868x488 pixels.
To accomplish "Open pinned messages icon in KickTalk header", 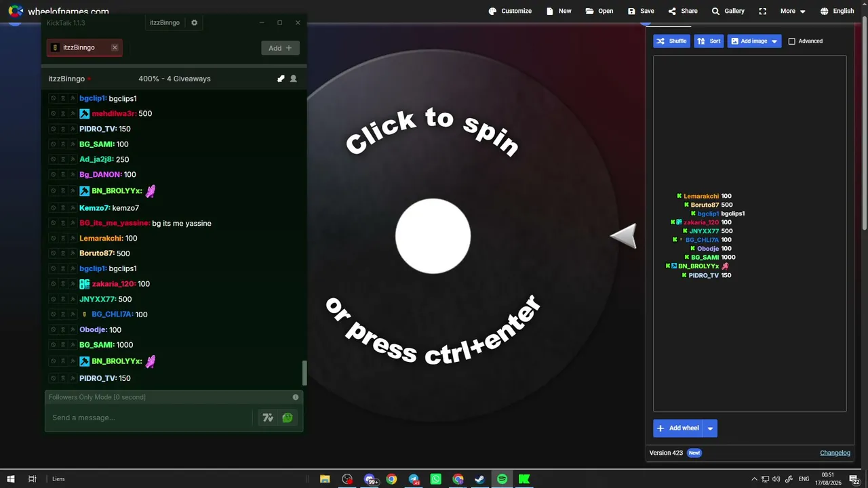I will pyautogui.click(x=281, y=79).
